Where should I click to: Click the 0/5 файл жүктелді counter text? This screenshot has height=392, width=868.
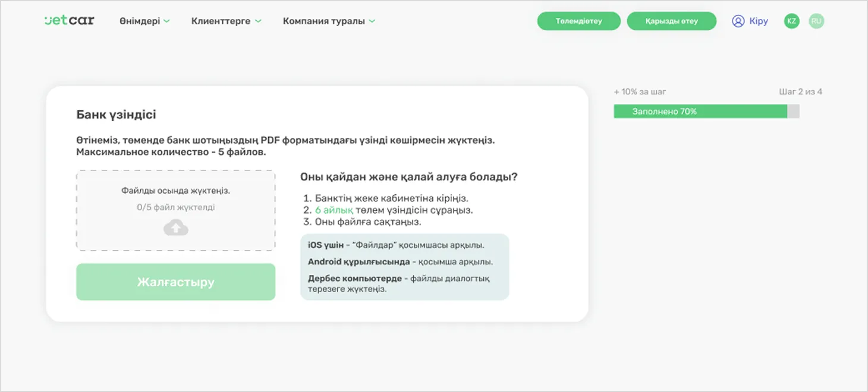175,206
